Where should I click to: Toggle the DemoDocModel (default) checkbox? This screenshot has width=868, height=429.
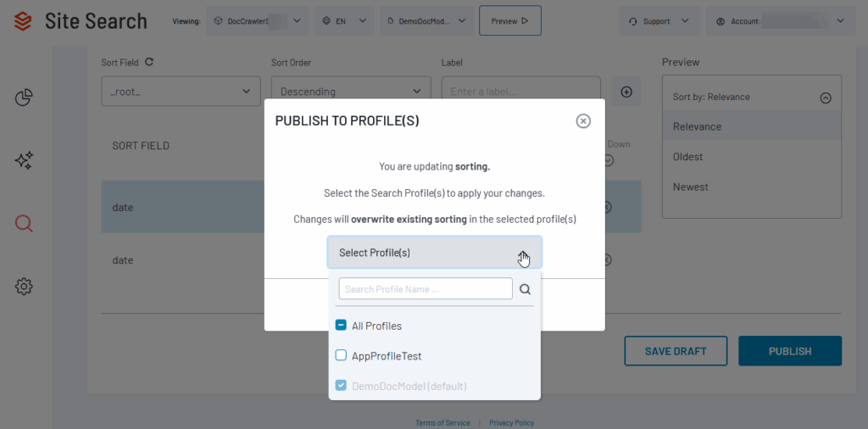coord(341,386)
